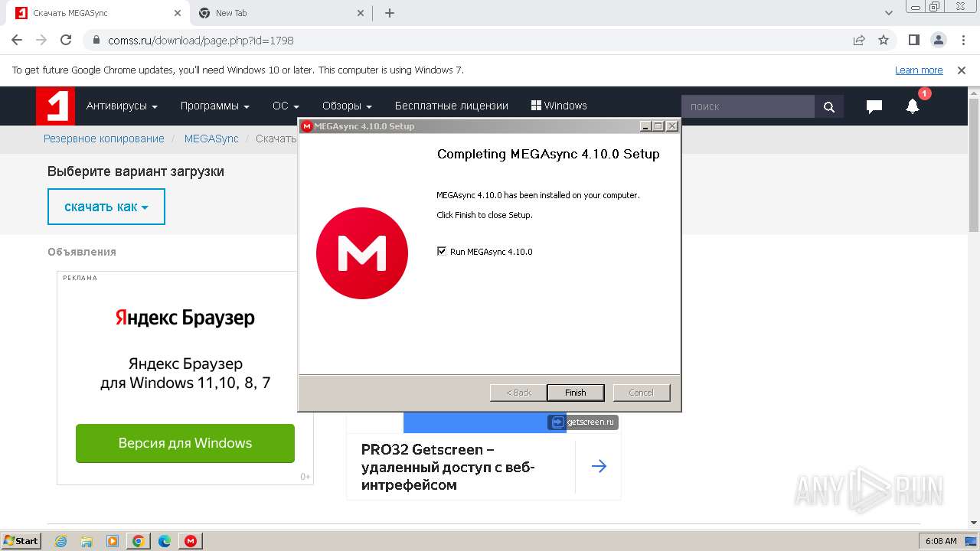
Task: Open File Explorer from the taskbar
Action: click(x=87, y=541)
